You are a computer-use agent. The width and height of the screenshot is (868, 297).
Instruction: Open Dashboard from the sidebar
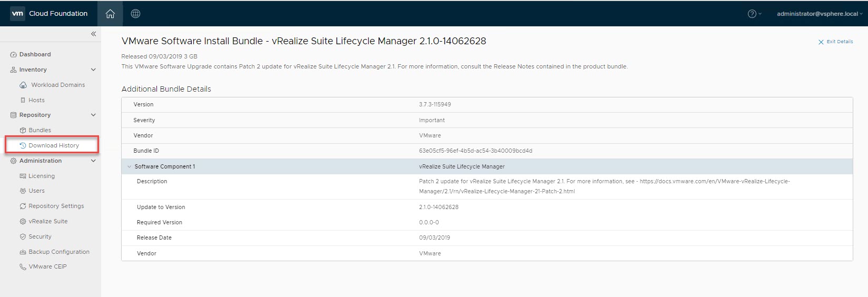[x=35, y=54]
